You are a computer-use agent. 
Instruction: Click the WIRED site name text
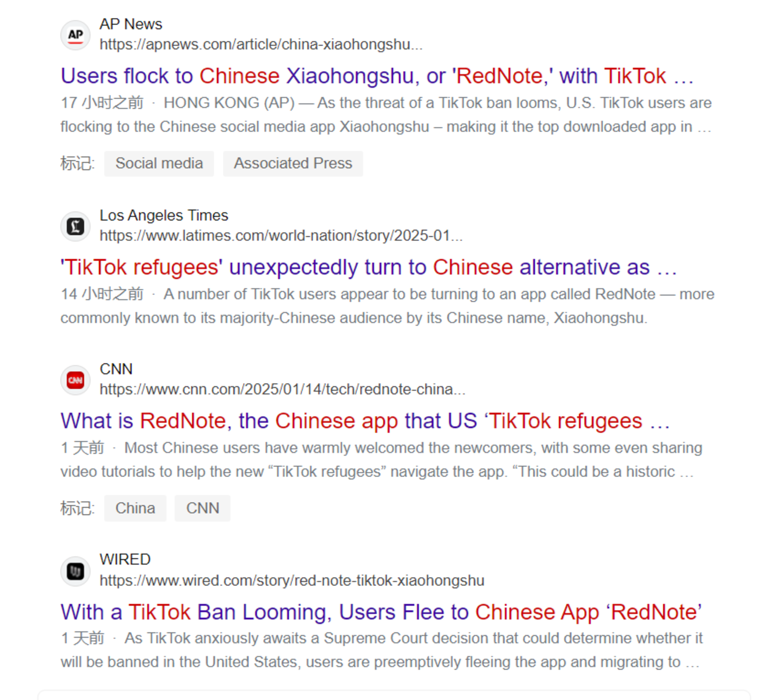pyautogui.click(x=125, y=560)
